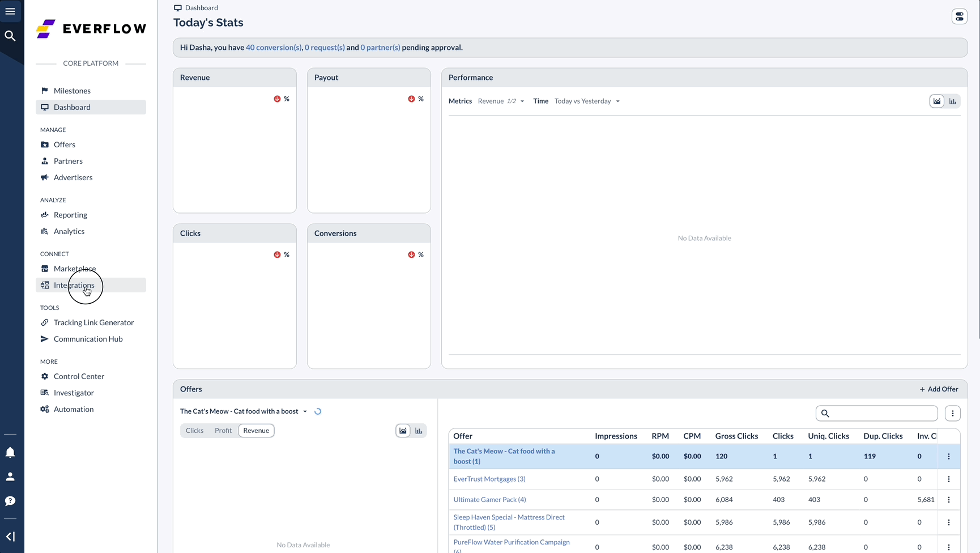This screenshot has height=553, width=980.
Task: Open Ultimate Gamer Pack (4) offer link
Action: pos(489,500)
